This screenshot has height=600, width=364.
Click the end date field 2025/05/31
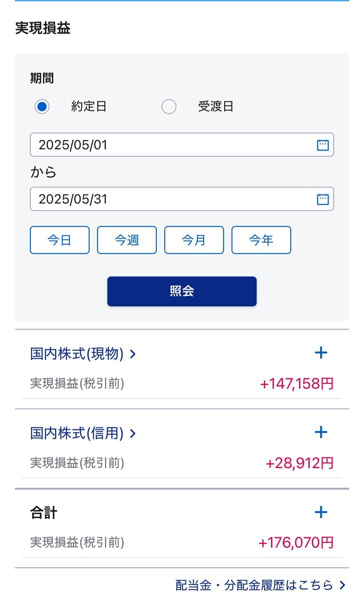(x=170, y=199)
